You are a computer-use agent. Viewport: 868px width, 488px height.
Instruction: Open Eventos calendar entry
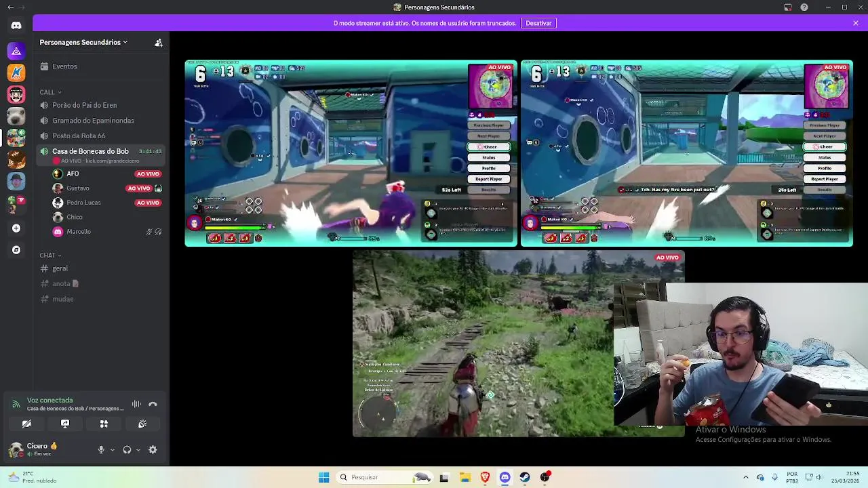click(100, 66)
